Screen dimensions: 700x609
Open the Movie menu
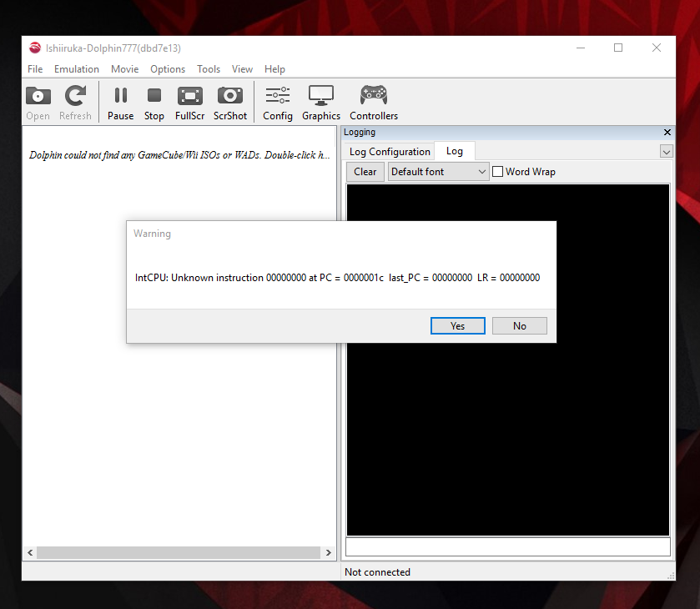coord(124,69)
